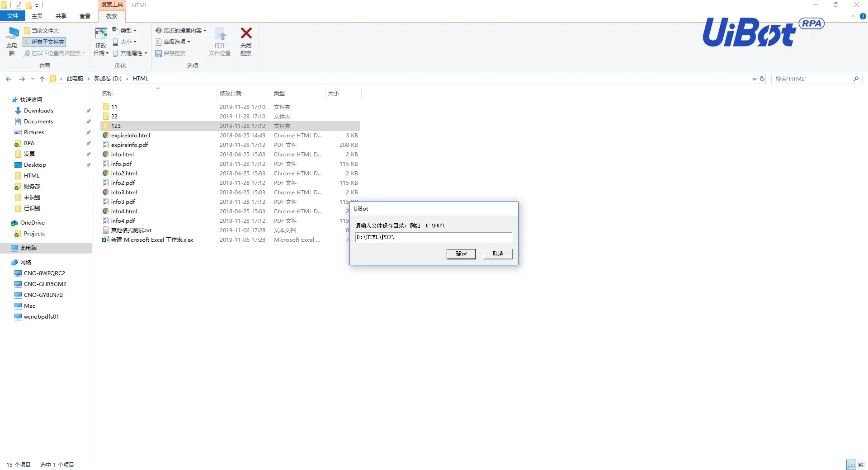
Task: Click the red X 关闭搜索 icon
Action: [246, 33]
